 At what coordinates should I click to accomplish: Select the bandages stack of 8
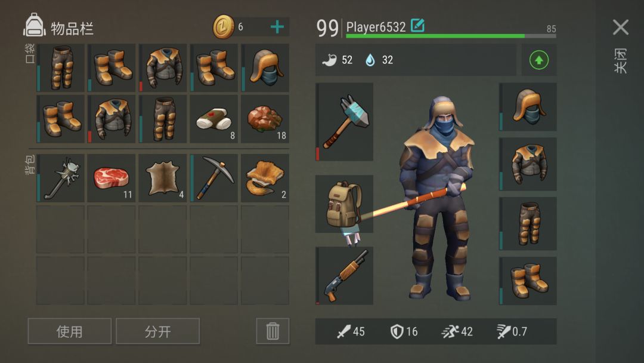(214, 119)
